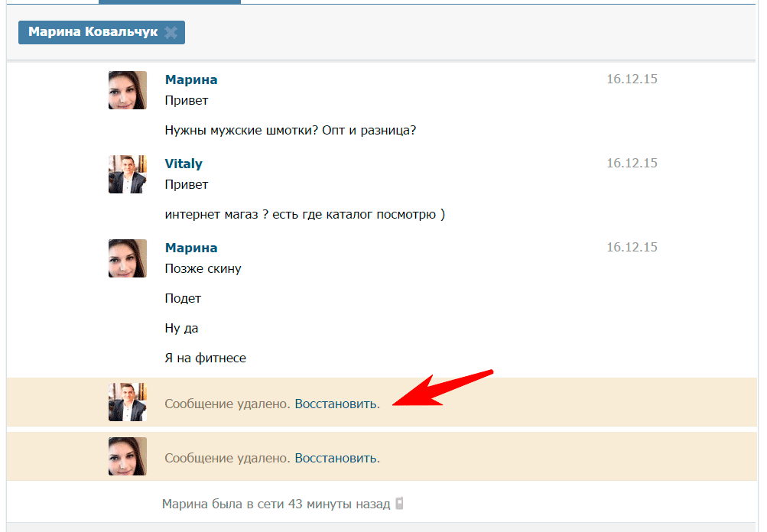This screenshot has height=532, width=767.
Task: Restore Vitaly's deleted message via Восстановить
Action: pyautogui.click(x=336, y=404)
